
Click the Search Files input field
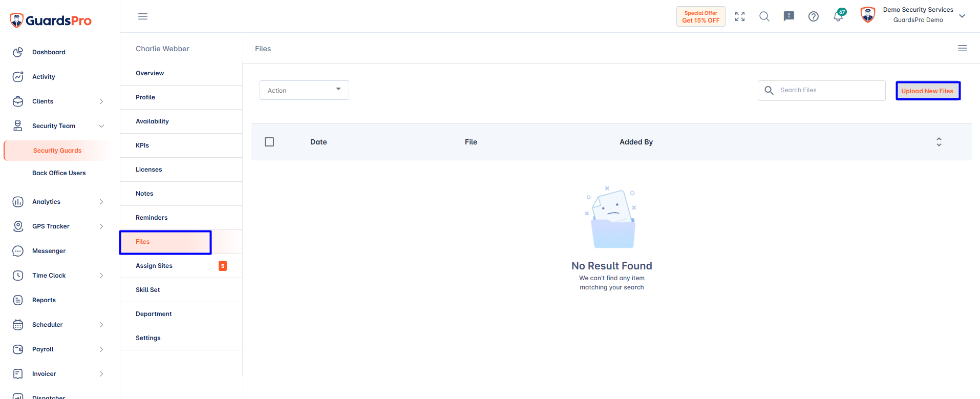(x=822, y=90)
